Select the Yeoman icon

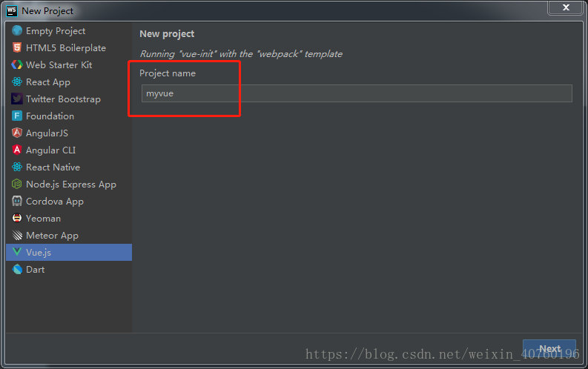[x=17, y=218]
